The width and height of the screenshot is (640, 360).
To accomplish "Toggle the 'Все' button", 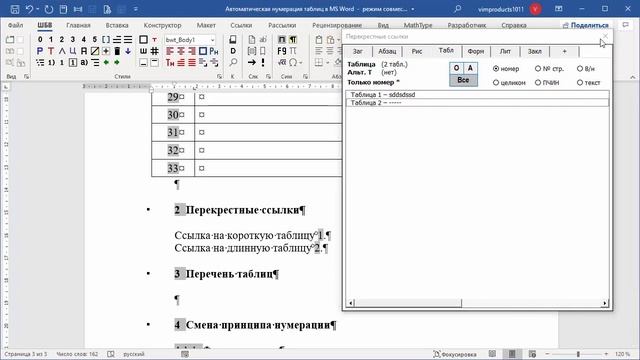I will pyautogui.click(x=463, y=80).
